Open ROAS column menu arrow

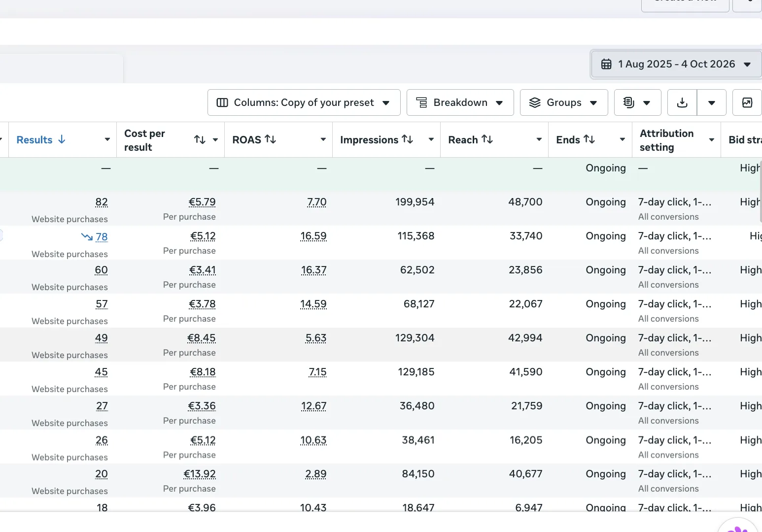click(x=323, y=140)
